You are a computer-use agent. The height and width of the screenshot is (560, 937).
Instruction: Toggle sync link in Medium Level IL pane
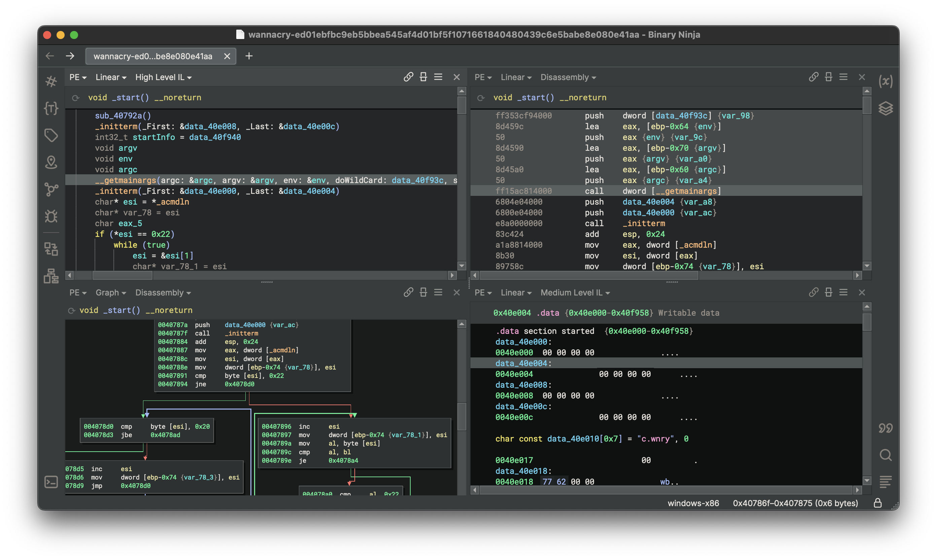[x=813, y=292]
